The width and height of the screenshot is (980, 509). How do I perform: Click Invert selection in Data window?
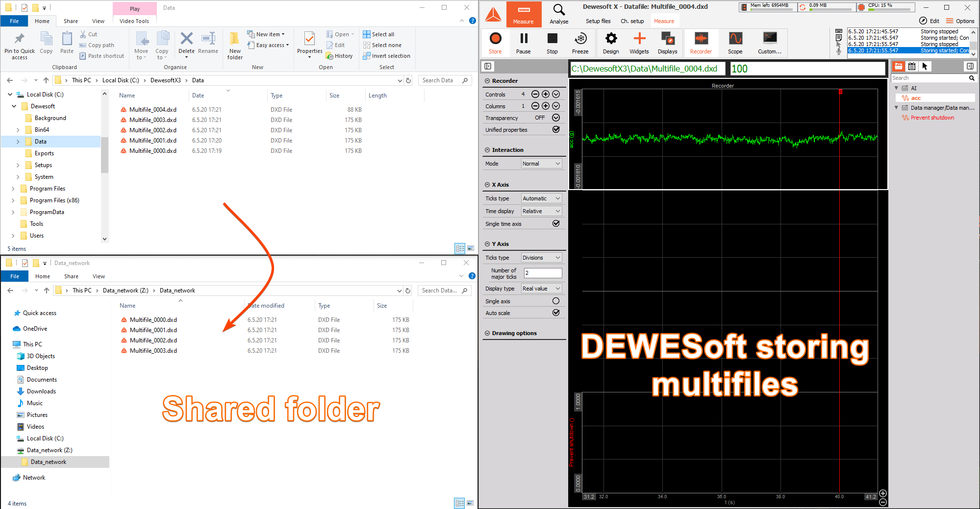coord(386,56)
